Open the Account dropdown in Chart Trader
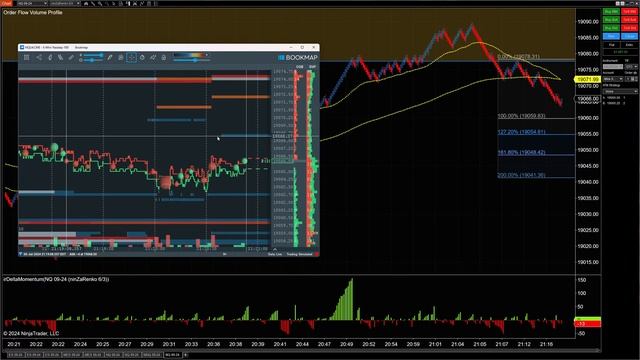 [x=613, y=79]
